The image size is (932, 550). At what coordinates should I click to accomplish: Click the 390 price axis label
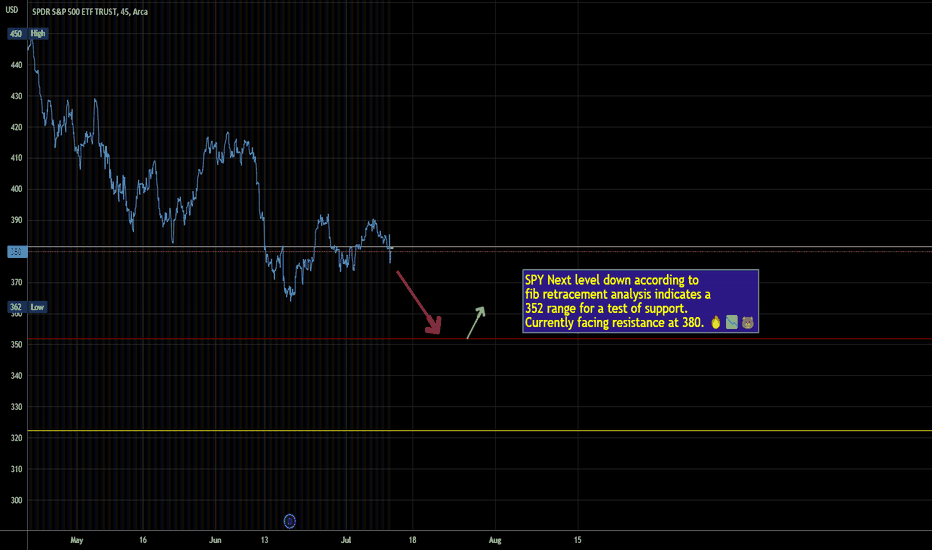pos(16,220)
